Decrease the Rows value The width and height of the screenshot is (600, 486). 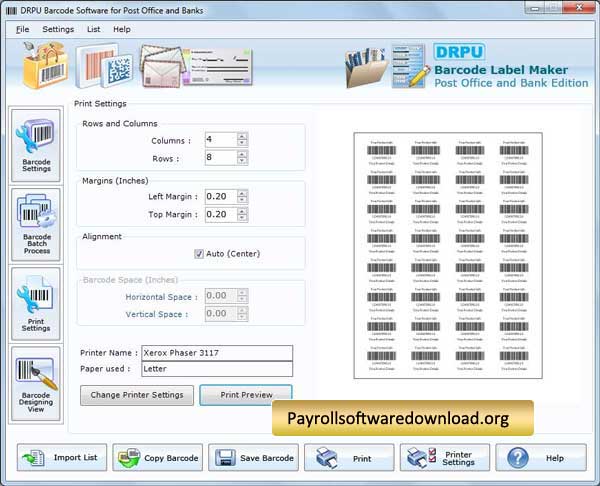pyautogui.click(x=242, y=161)
